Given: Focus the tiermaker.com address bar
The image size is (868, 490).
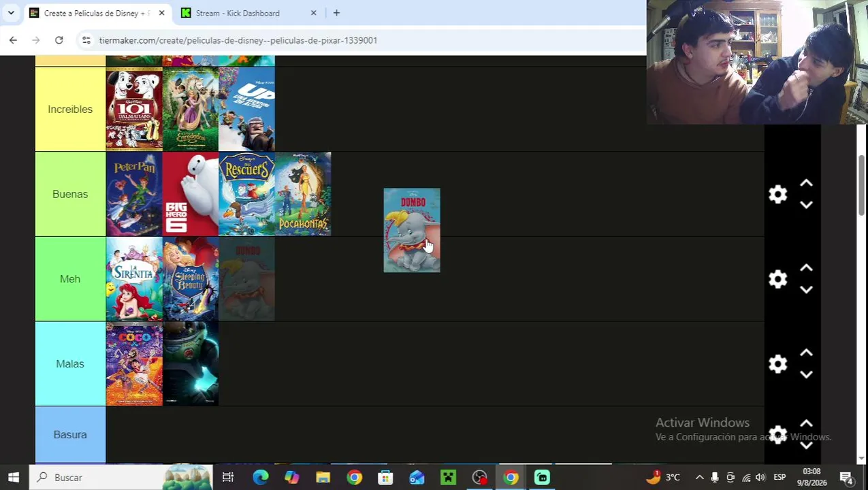Looking at the screenshot, I should point(238,40).
